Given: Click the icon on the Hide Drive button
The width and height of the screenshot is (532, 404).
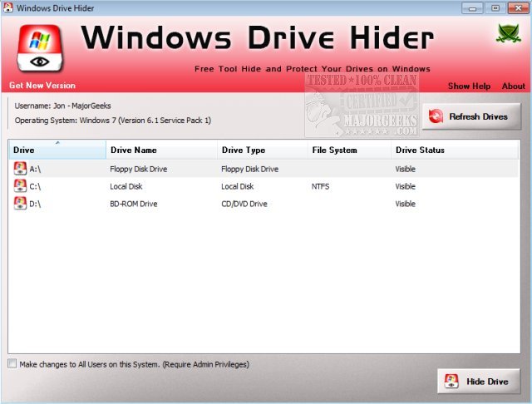Looking at the screenshot, I should coord(451,382).
